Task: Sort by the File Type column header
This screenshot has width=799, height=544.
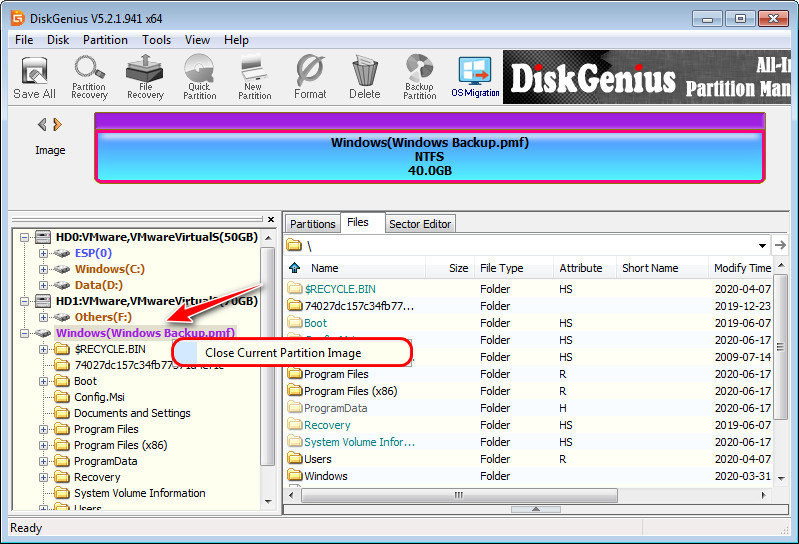Action: click(x=514, y=268)
